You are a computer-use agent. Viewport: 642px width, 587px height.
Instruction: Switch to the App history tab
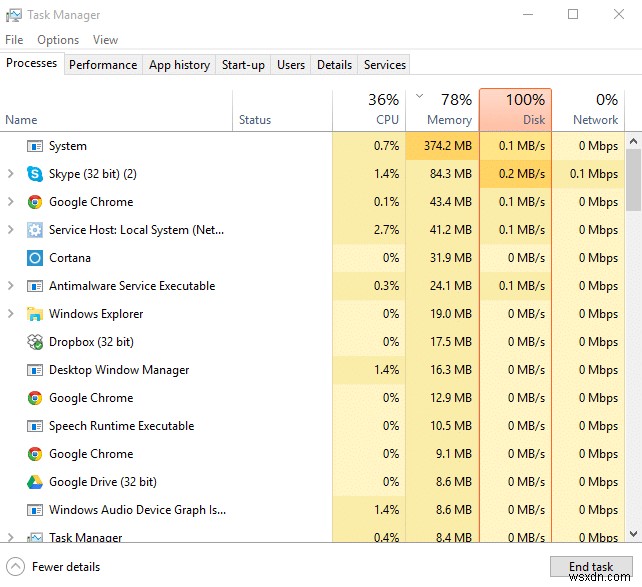point(179,65)
